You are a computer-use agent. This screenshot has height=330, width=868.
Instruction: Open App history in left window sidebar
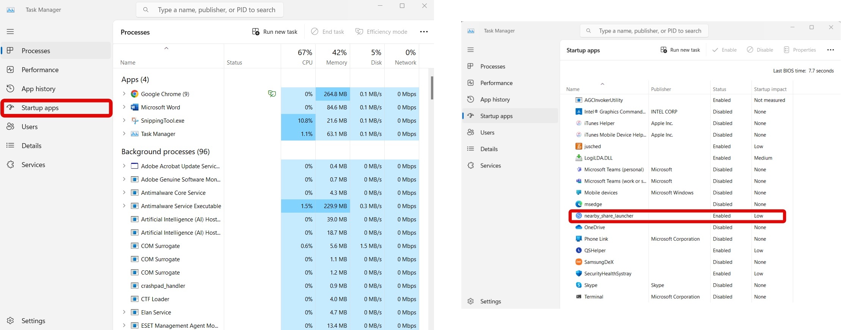coord(56,88)
